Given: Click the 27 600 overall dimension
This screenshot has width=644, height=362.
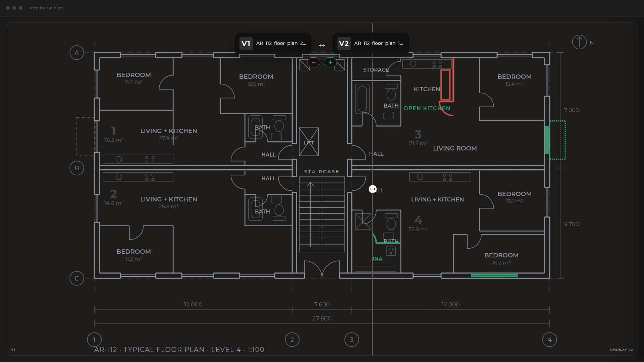Looking at the screenshot, I should tap(322, 318).
